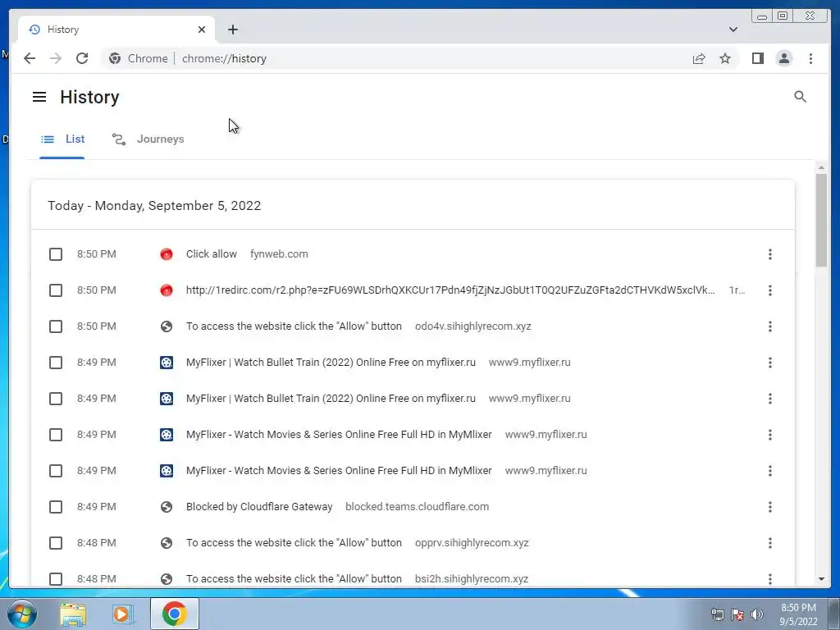840x630 pixels.
Task: Open the tab search chevron
Action: (733, 30)
